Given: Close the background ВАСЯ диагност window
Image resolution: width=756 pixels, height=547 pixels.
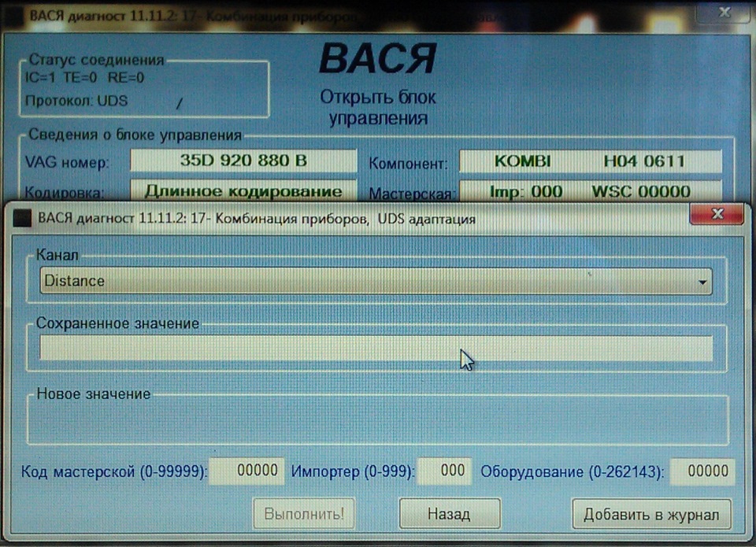Looking at the screenshot, I should click(x=723, y=12).
